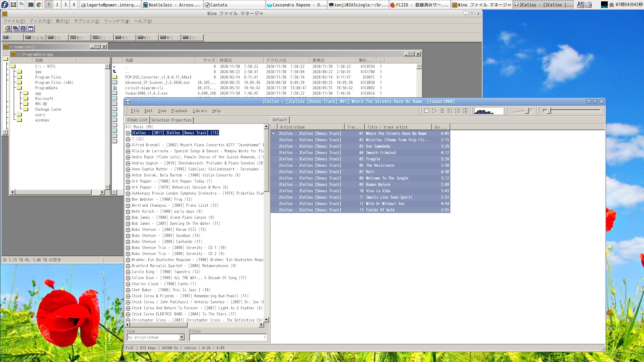Screen dimensions: 644x362
Task: Click the Stop playback icon in foobar2000
Action: (426, 111)
